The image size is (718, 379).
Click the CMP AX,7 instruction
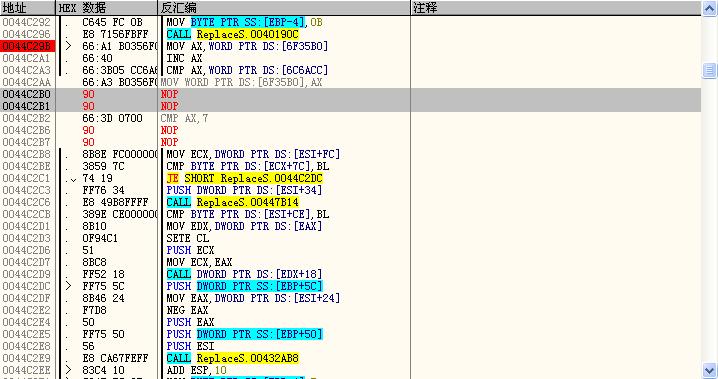pos(184,118)
